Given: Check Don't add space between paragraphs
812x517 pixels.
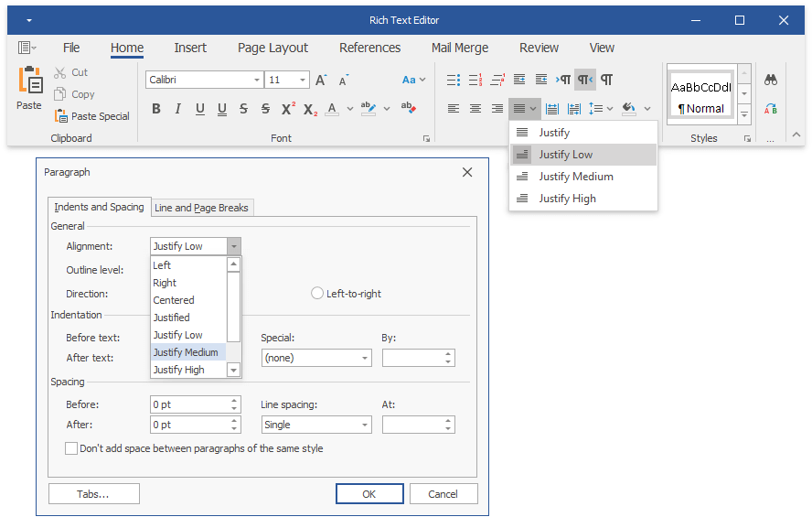Looking at the screenshot, I should point(71,448).
